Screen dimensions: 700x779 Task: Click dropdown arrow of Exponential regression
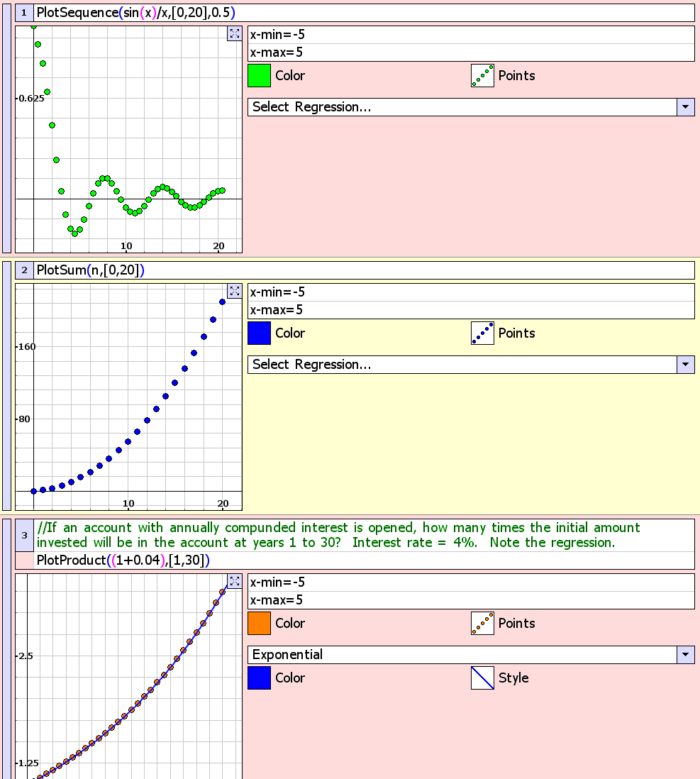[686, 654]
